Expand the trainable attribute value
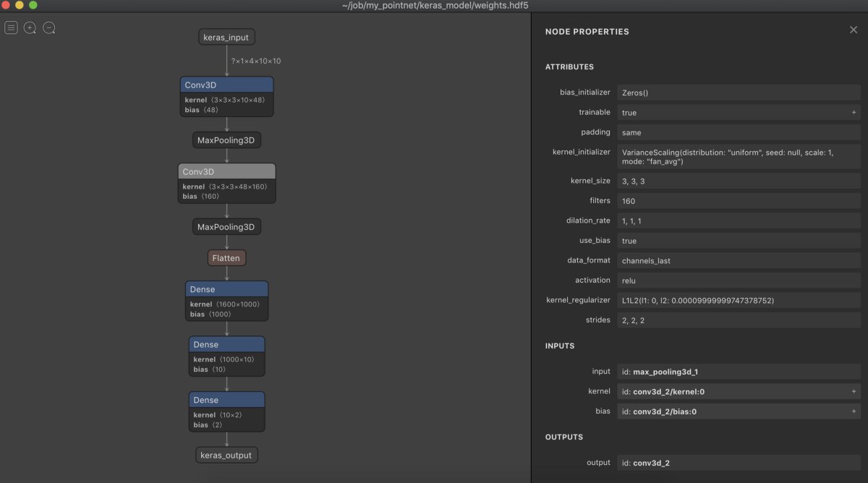Image resolution: width=868 pixels, height=483 pixels. [854, 112]
